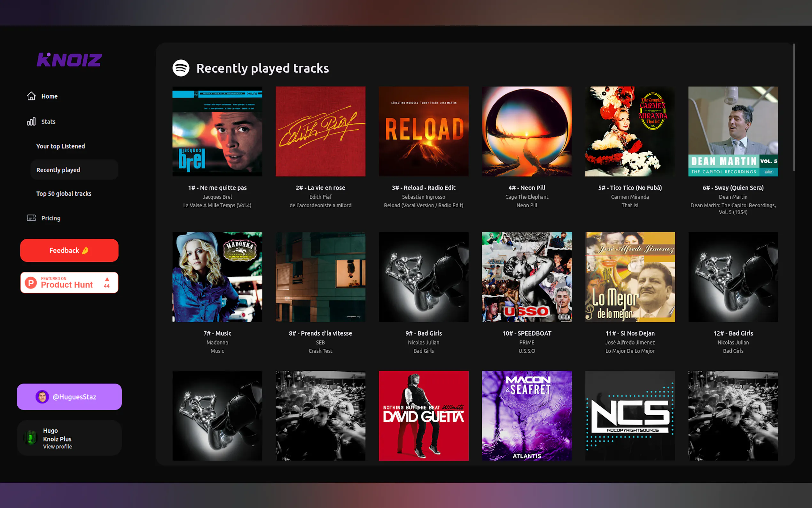
Task: Open the Madonna Music album cover
Action: pyautogui.click(x=217, y=277)
